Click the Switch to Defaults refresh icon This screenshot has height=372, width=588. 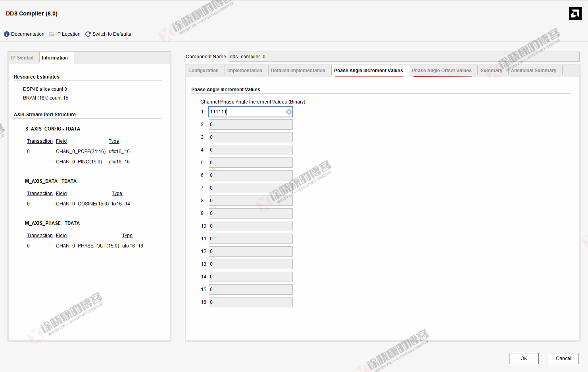coord(88,34)
